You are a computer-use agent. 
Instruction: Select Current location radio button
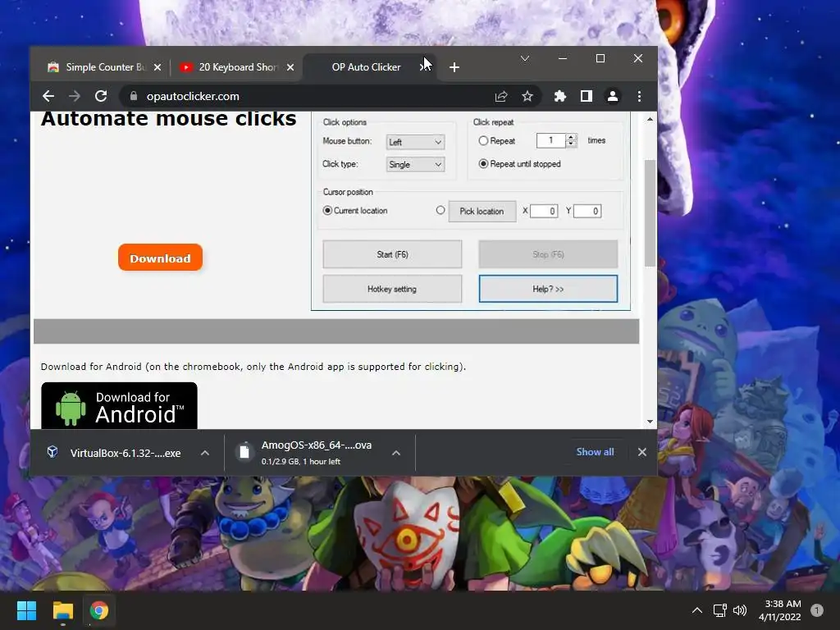pyautogui.click(x=327, y=211)
